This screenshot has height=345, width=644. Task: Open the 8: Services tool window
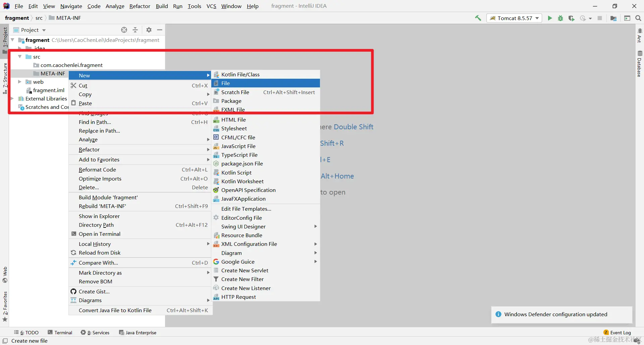[95, 333]
